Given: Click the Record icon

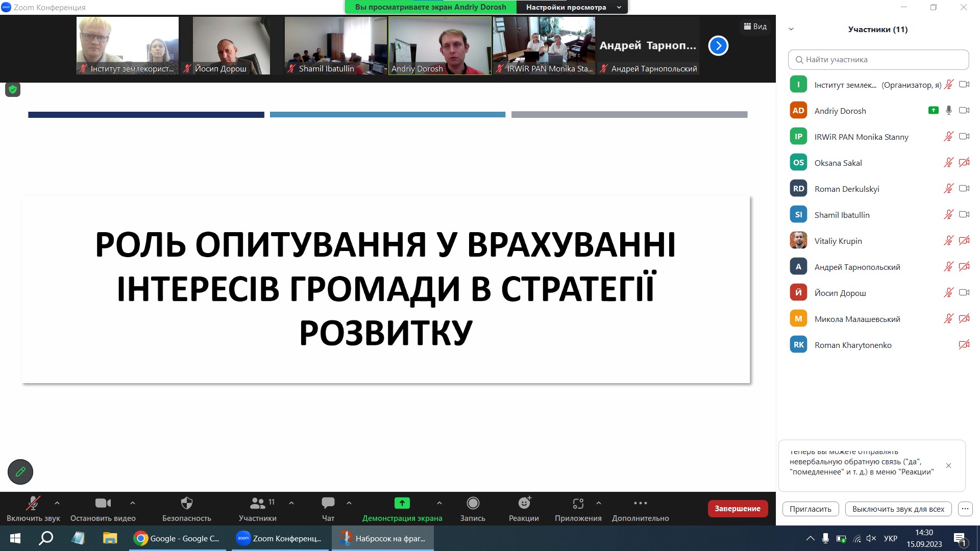Looking at the screenshot, I should 473,504.
